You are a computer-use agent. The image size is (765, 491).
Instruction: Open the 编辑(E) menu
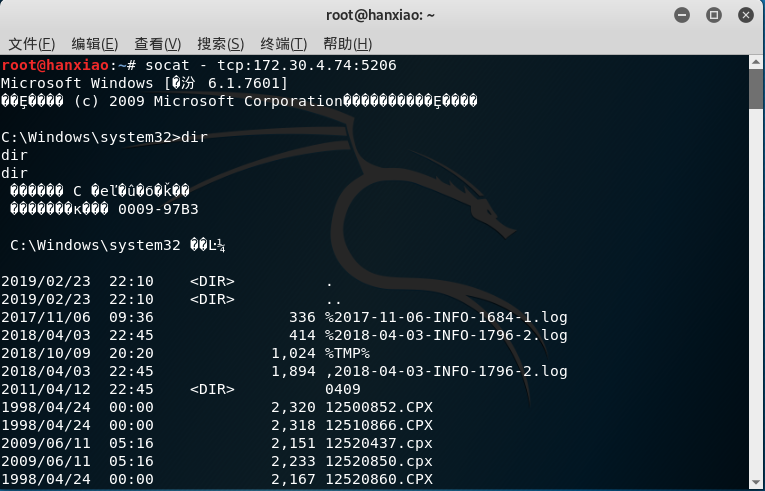coord(95,44)
